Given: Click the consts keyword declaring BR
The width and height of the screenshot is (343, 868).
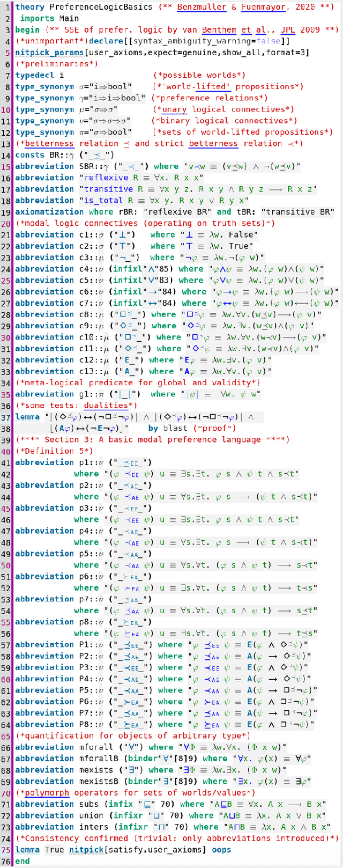Looking at the screenshot, I should pyautogui.click(x=29, y=155).
